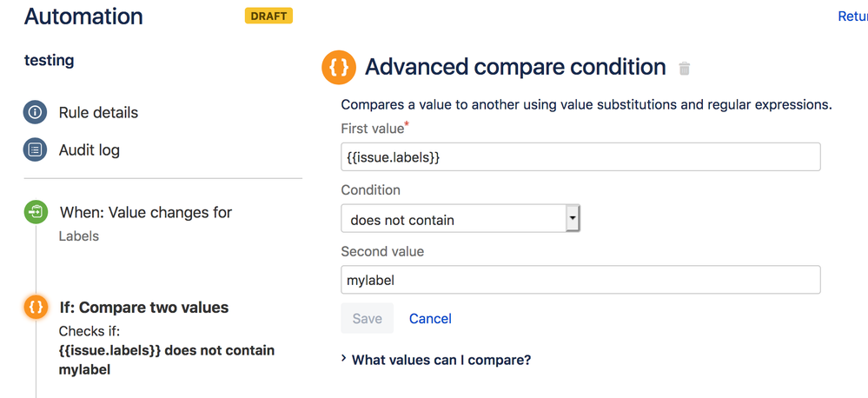Click the small orange braces icon in the sidebar

coord(36,308)
